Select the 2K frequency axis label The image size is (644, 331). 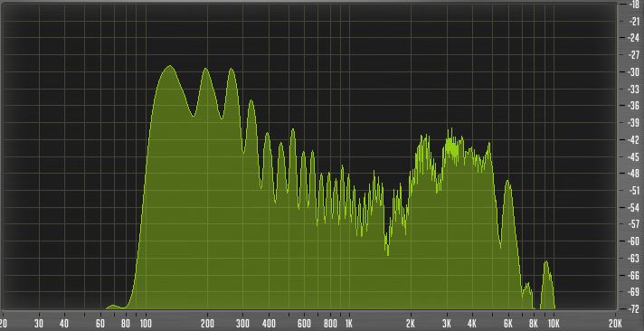click(x=411, y=323)
